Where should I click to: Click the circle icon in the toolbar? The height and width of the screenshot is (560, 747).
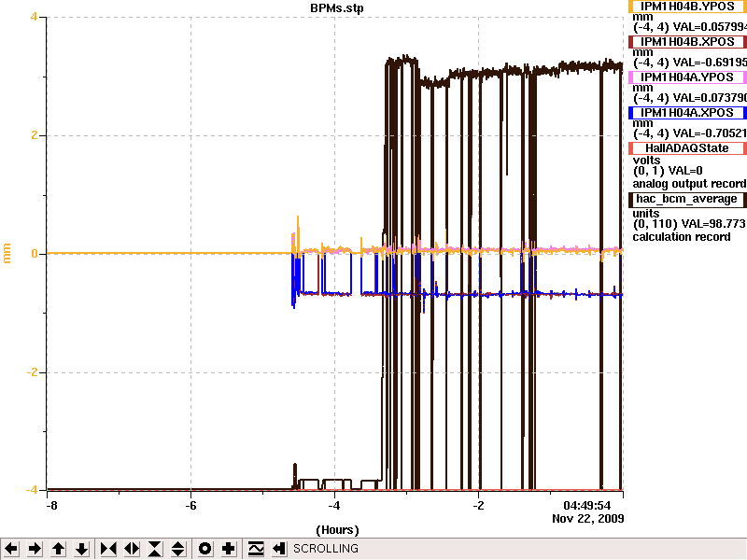point(204,549)
